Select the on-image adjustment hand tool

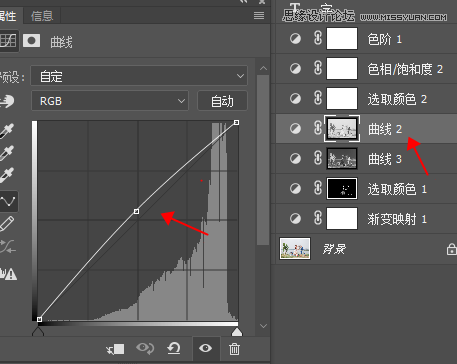point(7,101)
